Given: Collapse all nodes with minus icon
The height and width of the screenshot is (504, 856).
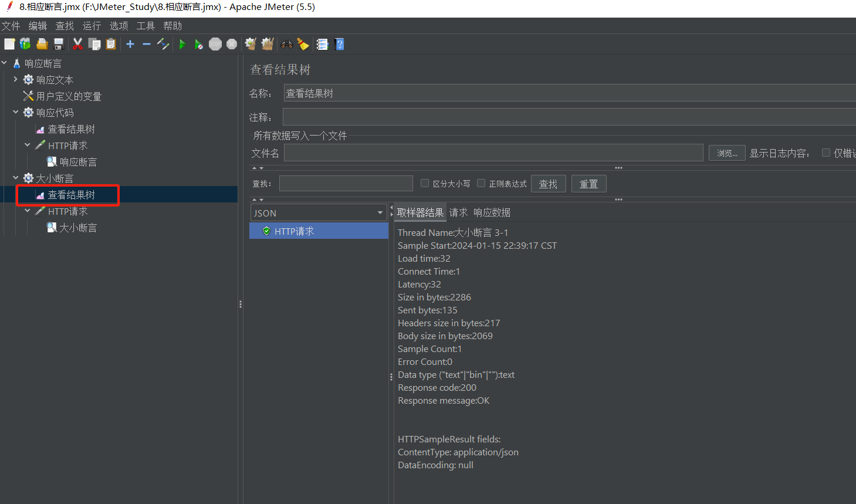Looking at the screenshot, I should 147,44.
